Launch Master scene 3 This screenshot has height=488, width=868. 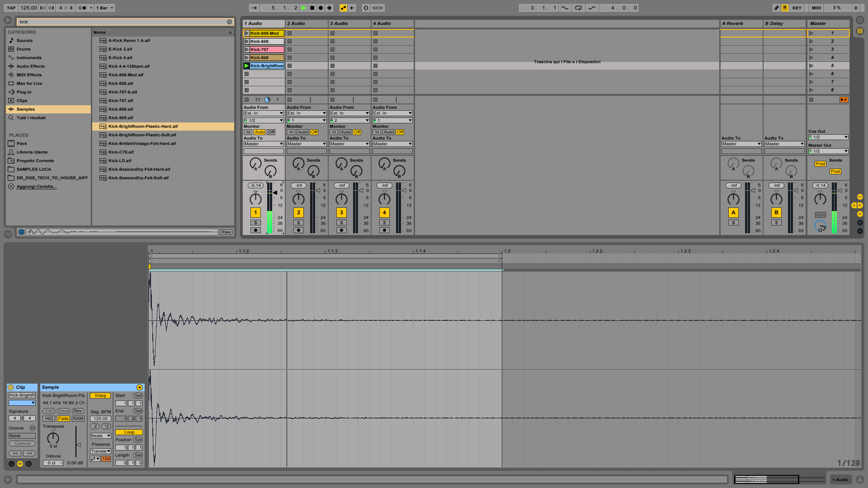click(x=811, y=49)
